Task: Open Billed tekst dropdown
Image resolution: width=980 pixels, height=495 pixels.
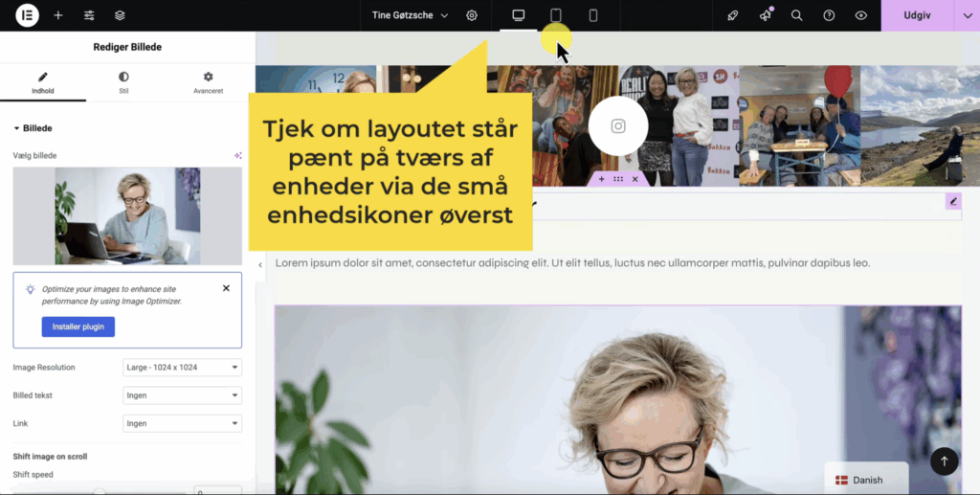Action: click(x=182, y=395)
